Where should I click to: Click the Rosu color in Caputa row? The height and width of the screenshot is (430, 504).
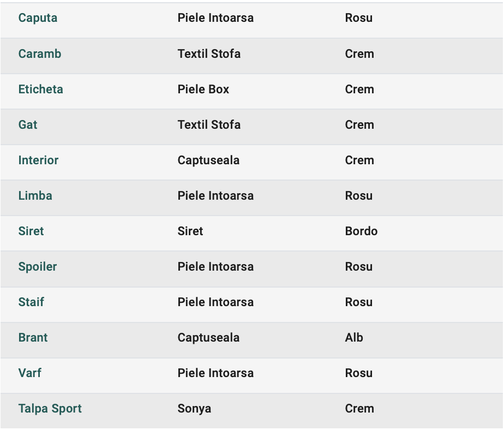[359, 17]
